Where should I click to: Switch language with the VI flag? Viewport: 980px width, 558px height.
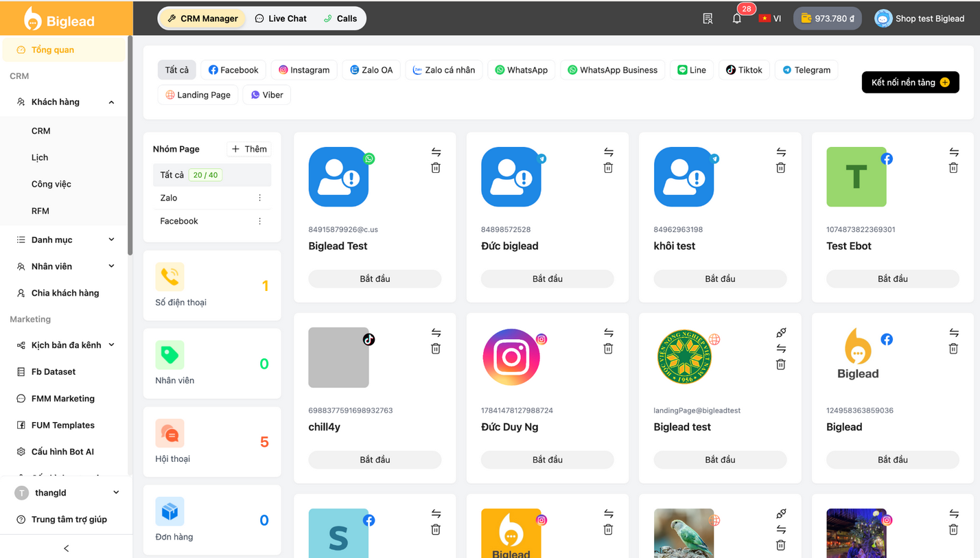point(770,19)
